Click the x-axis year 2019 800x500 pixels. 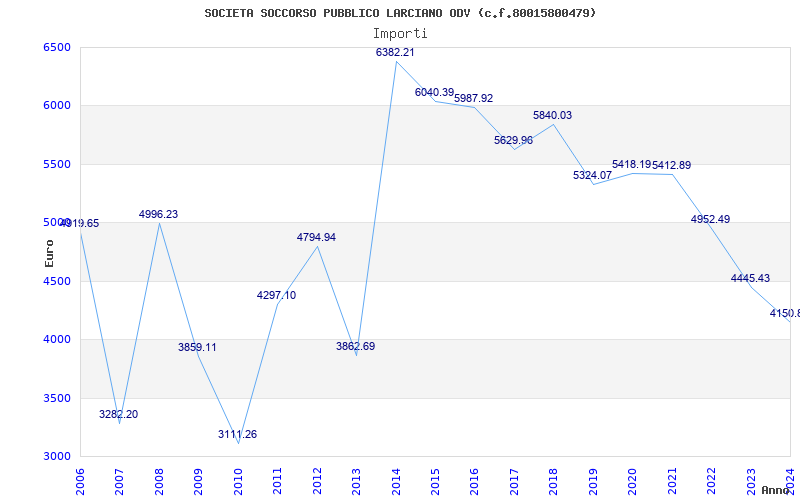tap(593, 481)
